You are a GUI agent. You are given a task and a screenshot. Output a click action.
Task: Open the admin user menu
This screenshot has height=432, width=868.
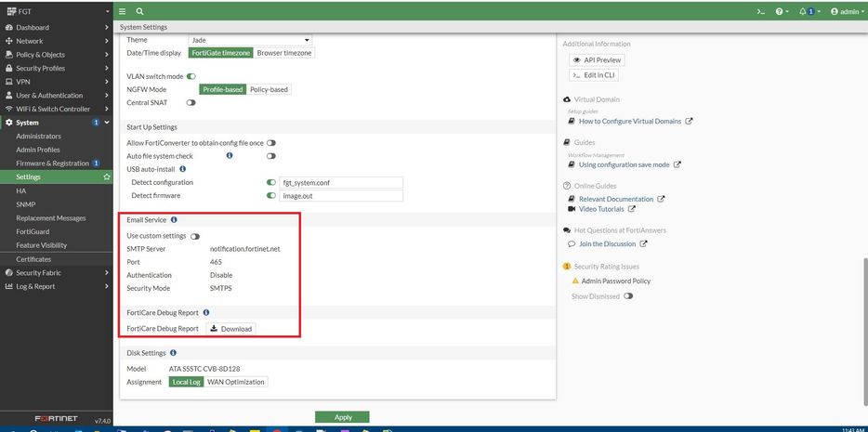pos(847,11)
